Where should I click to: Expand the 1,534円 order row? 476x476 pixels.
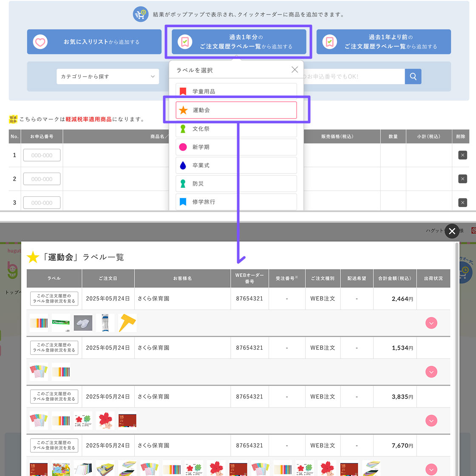(x=431, y=372)
